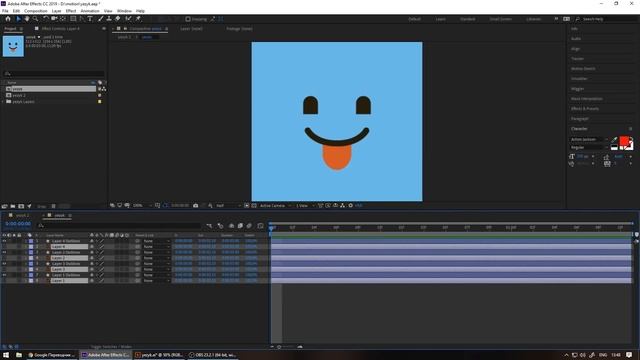Click the current time indicator in timeline
640x360 pixels.
point(271,228)
